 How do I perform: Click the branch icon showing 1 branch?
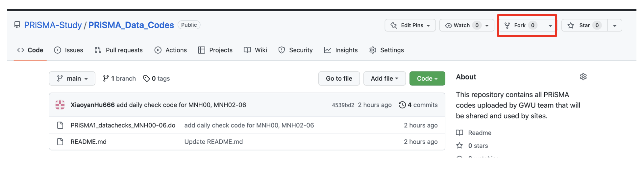pos(106,78)
